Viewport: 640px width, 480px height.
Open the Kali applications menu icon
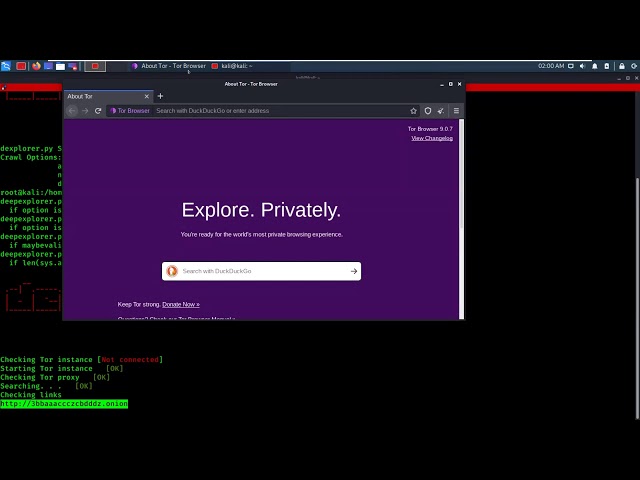tap(6, 66)
